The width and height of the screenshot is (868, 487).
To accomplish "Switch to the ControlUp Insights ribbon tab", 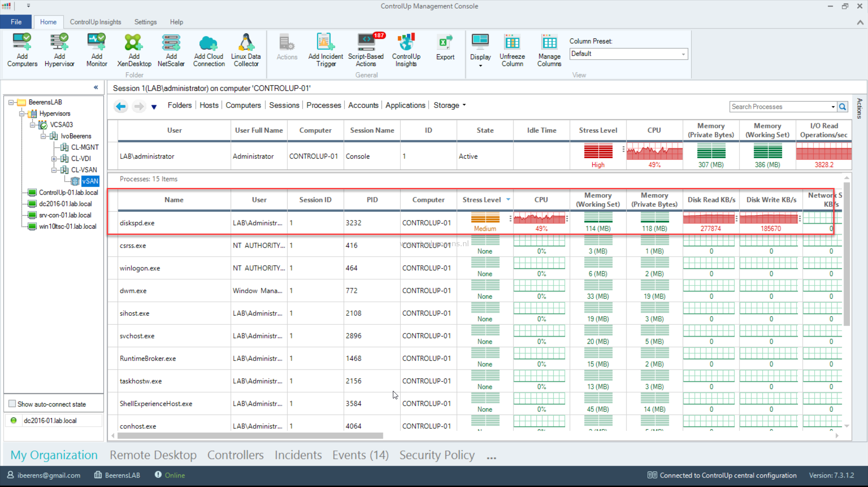I will [x=95, y=22].
